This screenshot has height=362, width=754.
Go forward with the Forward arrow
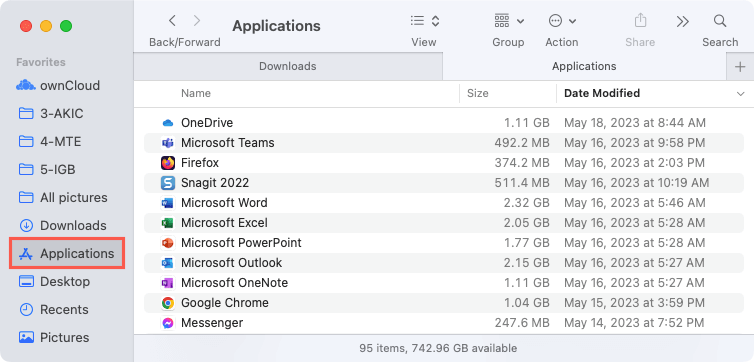point(197,21)
